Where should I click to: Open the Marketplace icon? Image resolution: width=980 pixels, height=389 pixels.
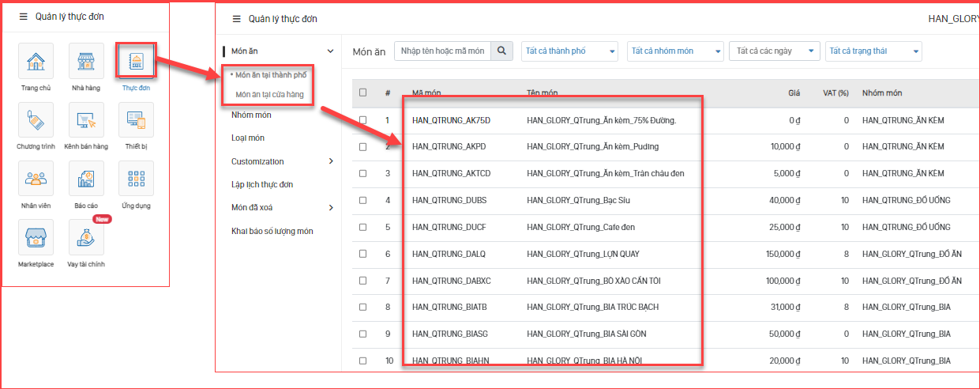pos(36,237)
